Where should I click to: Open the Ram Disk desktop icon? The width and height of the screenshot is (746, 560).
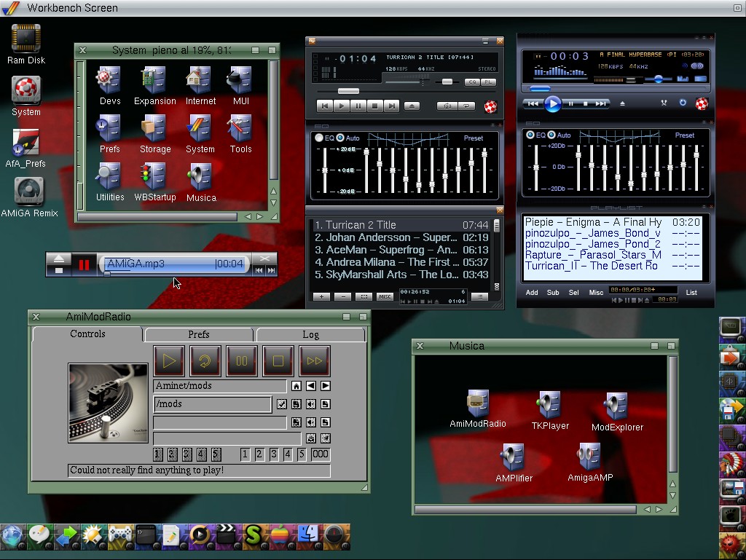pos(26,38)
